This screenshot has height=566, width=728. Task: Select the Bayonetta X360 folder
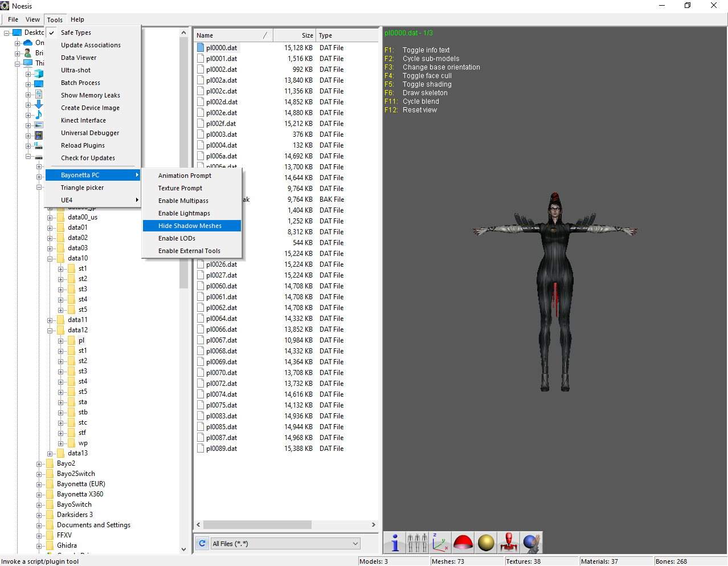(x=80, y=494)
